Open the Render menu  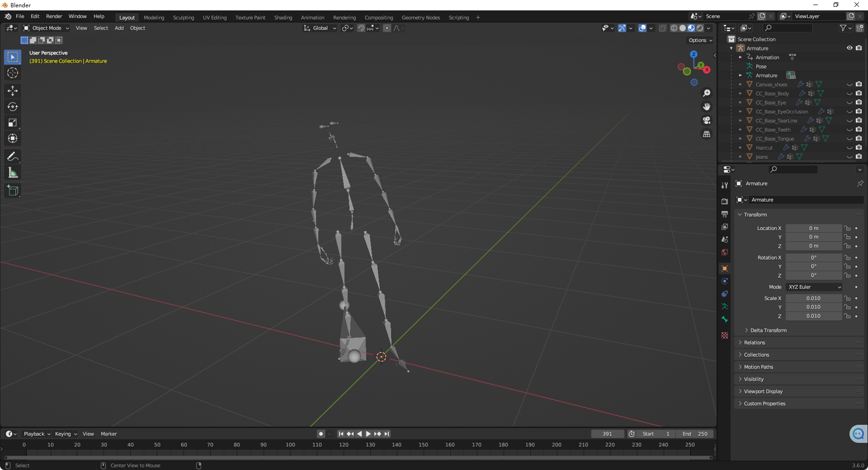[x=54, y=16]
